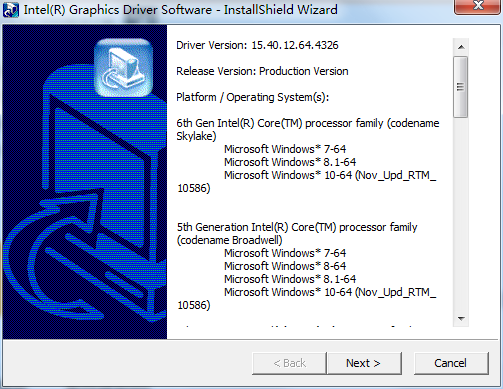The image size is (503, 389).
Task: Click the Next > button
Action: click(365, 363)
